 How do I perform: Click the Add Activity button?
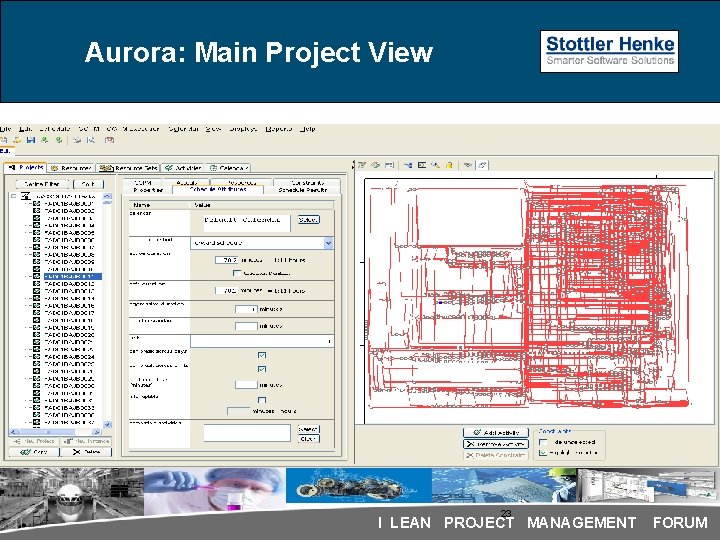[496, 433]
